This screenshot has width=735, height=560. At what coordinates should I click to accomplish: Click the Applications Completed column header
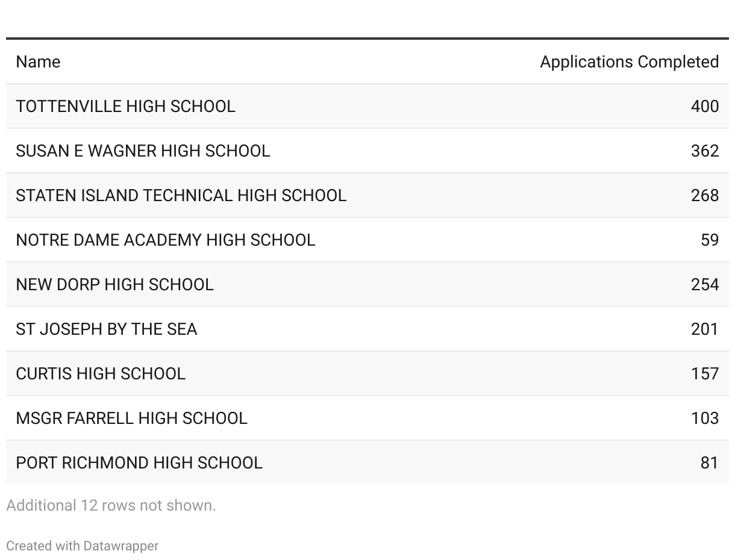[629, 62]
